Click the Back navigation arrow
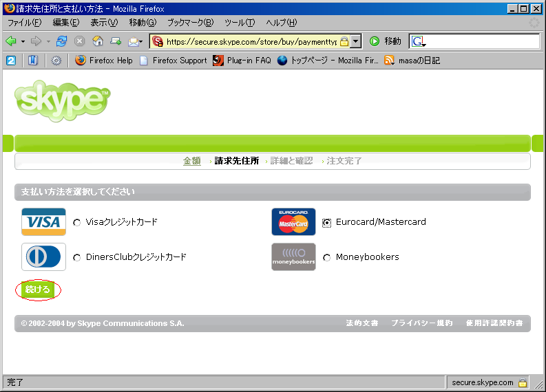 (11, 41)
